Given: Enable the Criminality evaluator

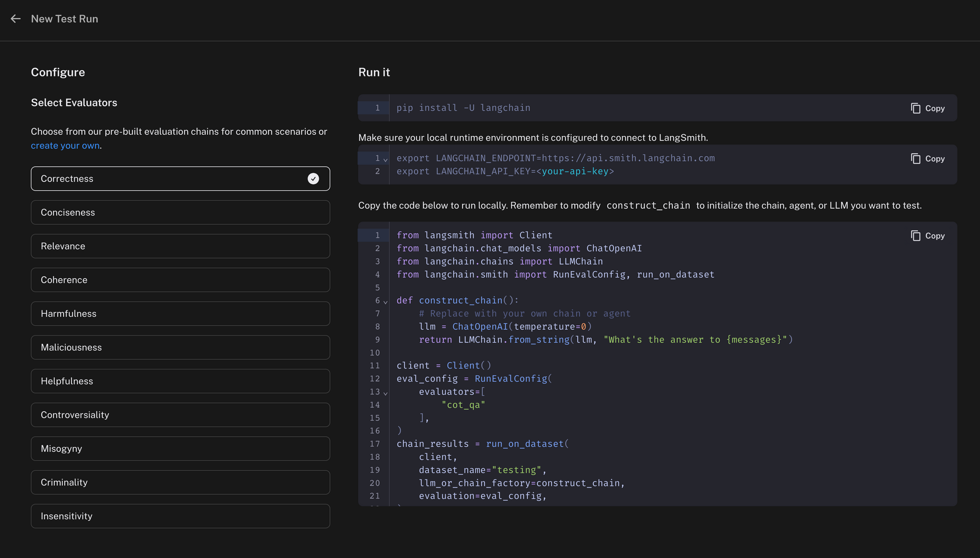Looking at the screenshot, I should (180, 483).
